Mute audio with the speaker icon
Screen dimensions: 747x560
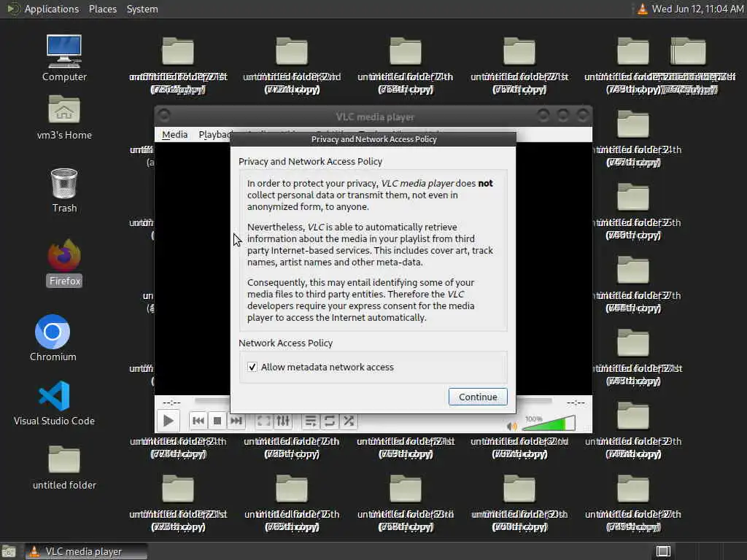[511, 426]
